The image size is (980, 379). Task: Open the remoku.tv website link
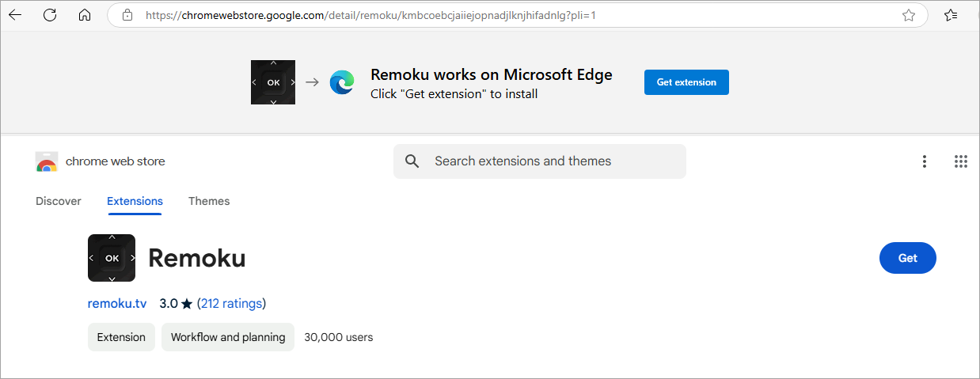point(118,303)
